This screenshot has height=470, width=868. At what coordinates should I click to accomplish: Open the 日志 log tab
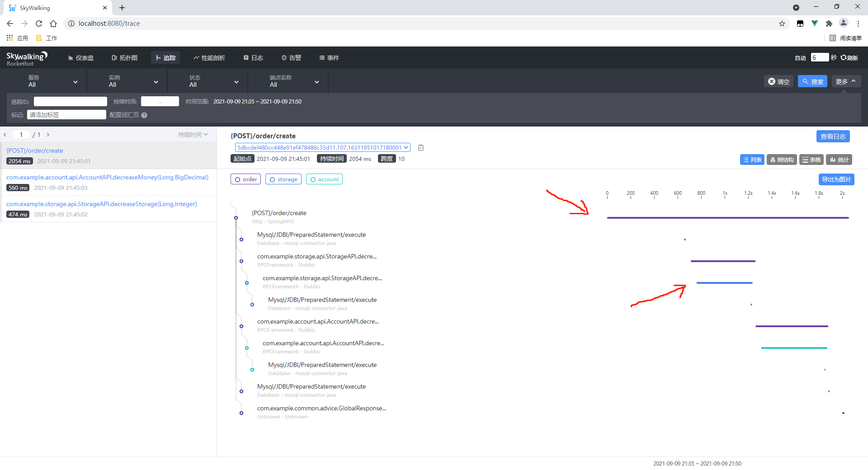253,58
